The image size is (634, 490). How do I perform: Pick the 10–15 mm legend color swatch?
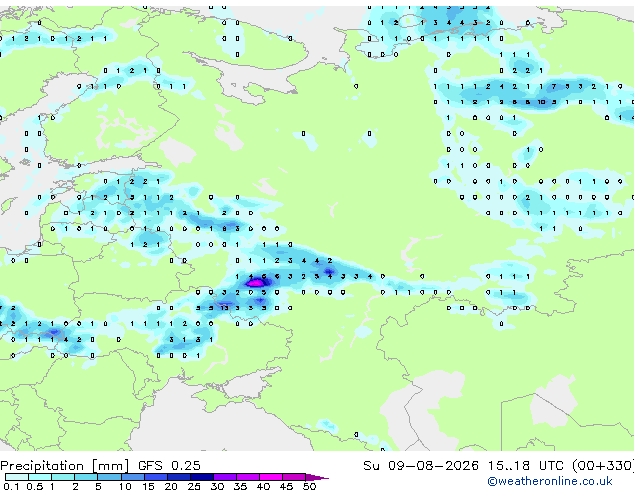point(132,477)
